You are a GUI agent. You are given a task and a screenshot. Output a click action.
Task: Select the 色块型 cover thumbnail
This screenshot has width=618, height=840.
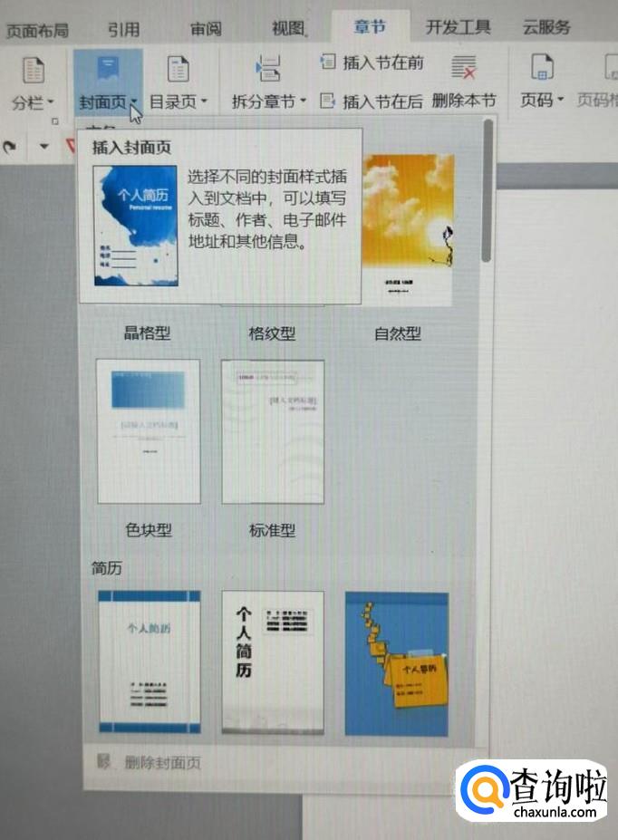point(149,432)
